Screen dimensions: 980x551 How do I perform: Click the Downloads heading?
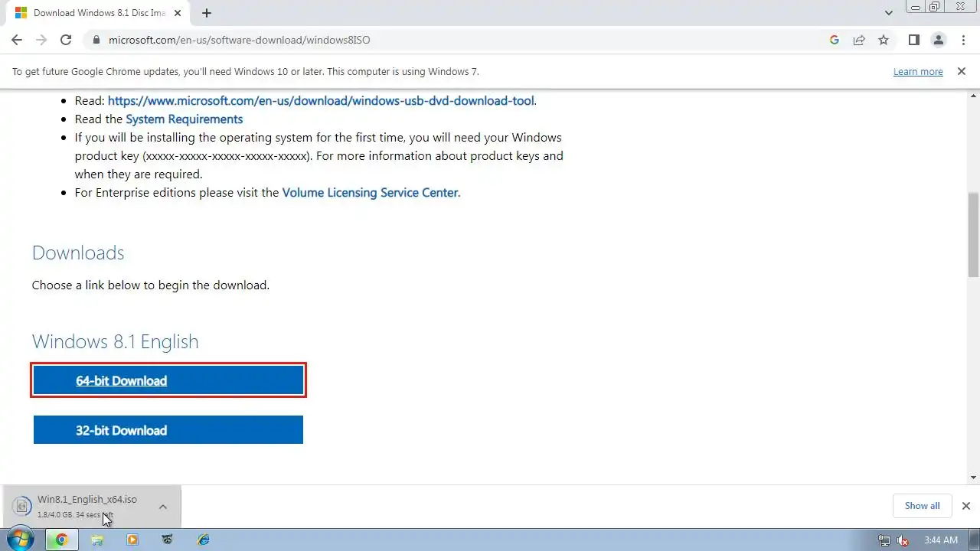click(x=78, y=253)
